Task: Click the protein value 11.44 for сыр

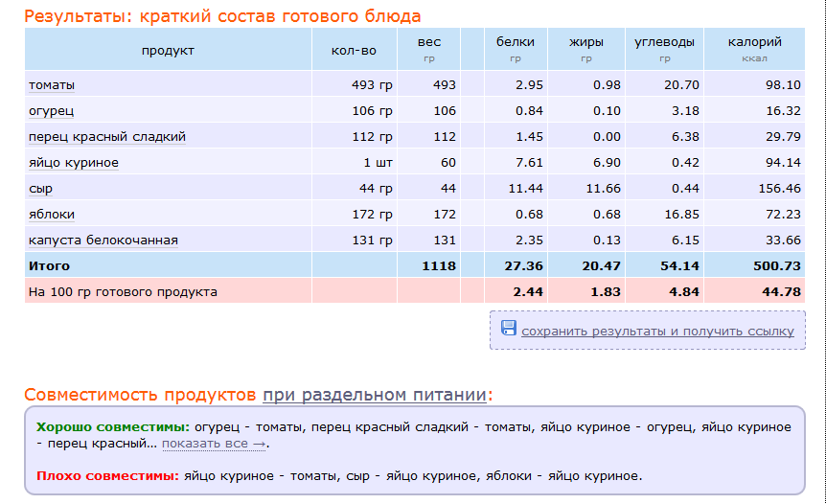Action: click(x=525, y=189)
